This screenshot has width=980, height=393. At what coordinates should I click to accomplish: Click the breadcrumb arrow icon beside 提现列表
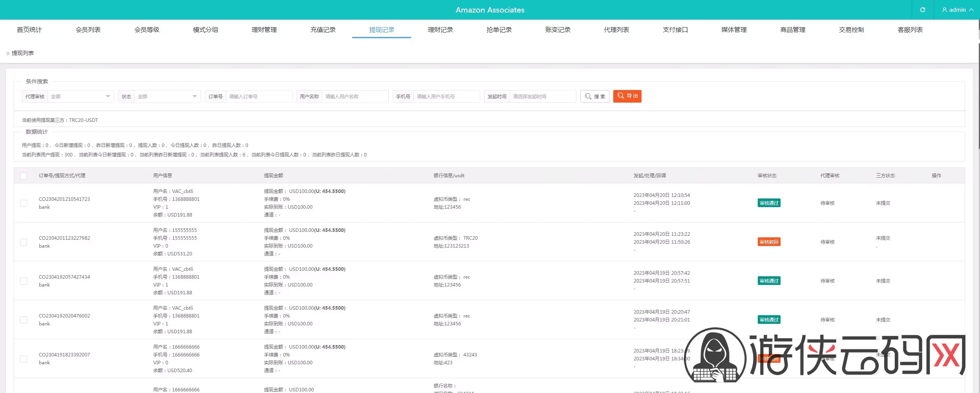coord(8,53)
